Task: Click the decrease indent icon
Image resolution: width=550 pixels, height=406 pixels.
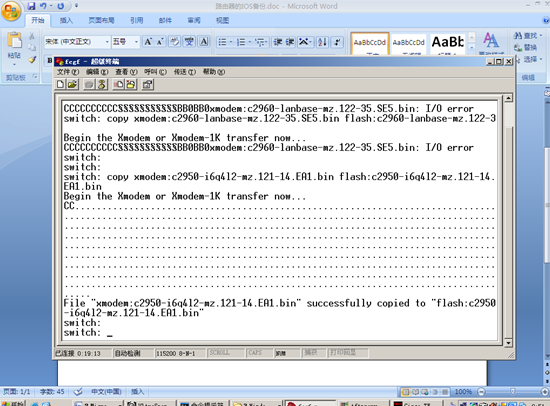Action: [x=277, y=42]
